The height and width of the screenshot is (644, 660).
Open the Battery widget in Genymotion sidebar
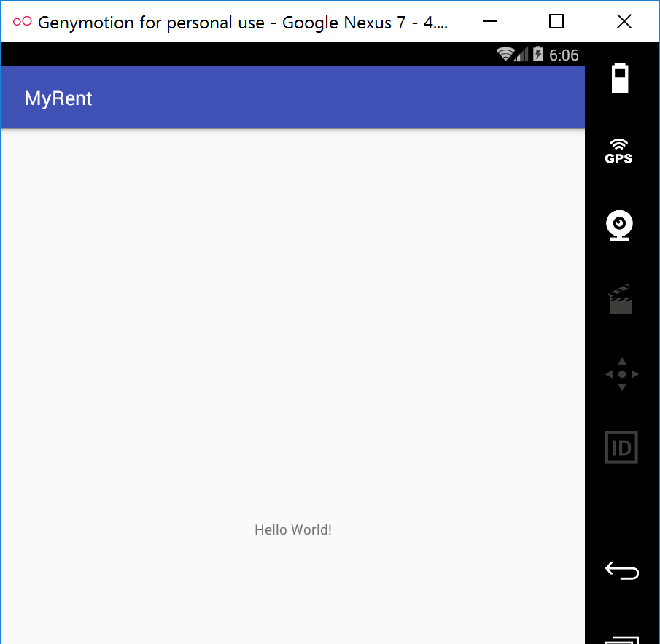click(x=619, y=78)
